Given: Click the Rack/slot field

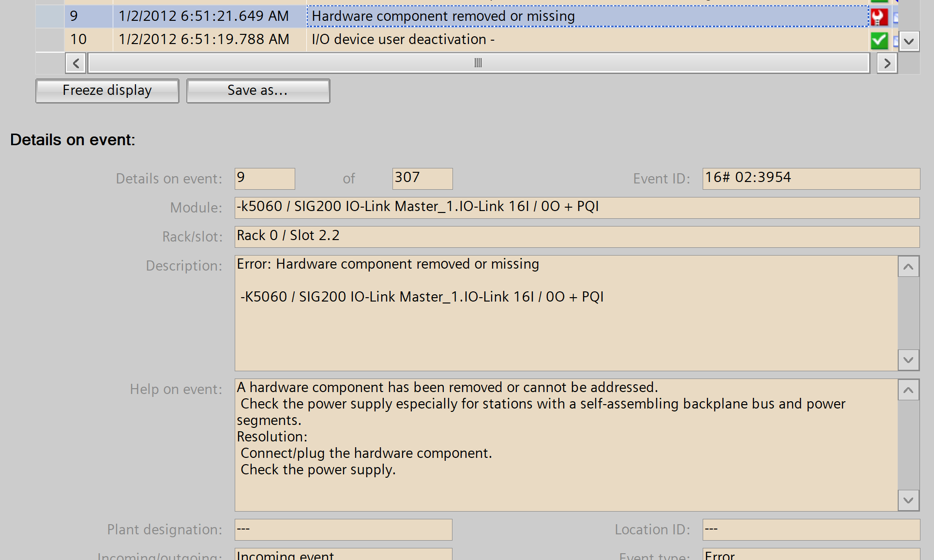Looking at the screenshot, I should click(576, 236).
